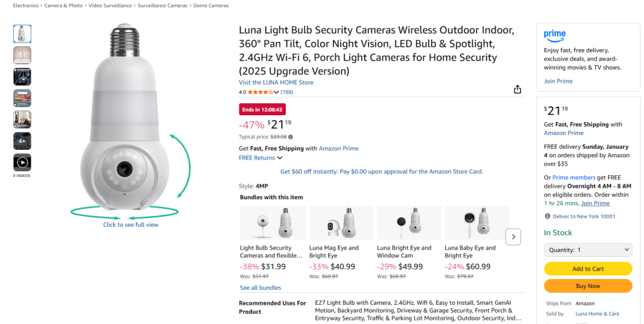Click the next arrow in bundles carousel

coord(513,237)
